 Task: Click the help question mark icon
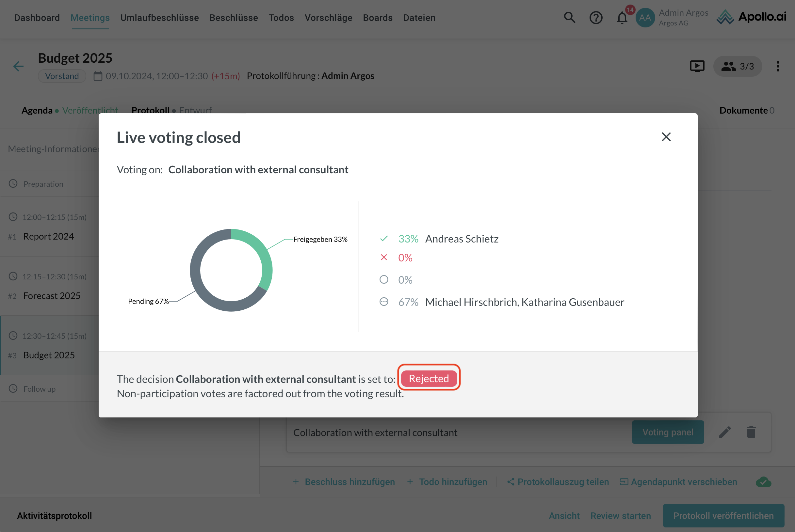point(596,17)
